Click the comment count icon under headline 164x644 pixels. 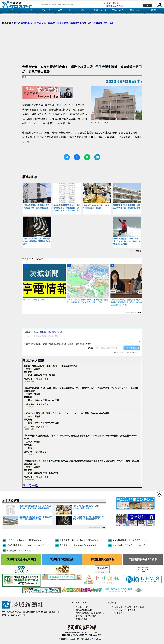(26, 77)
